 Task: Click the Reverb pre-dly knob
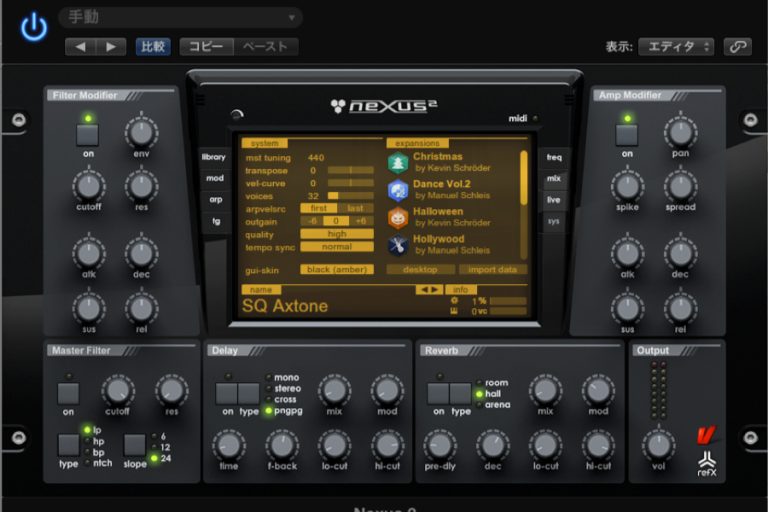(x=440, y=444)
